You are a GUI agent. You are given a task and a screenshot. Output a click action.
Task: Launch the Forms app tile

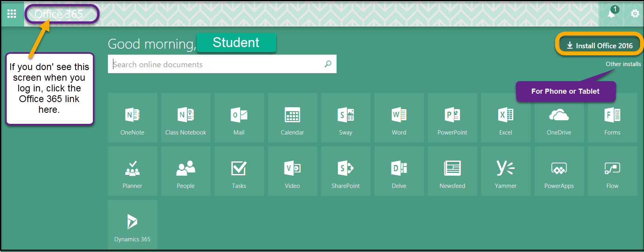pos(612,117)
